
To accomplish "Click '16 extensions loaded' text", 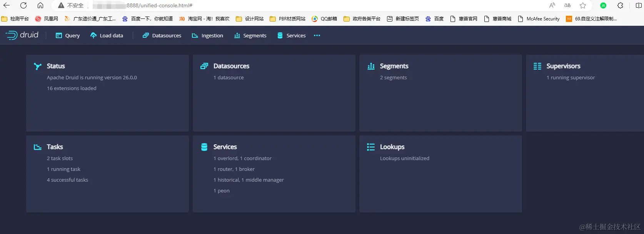I will point(72,88).
